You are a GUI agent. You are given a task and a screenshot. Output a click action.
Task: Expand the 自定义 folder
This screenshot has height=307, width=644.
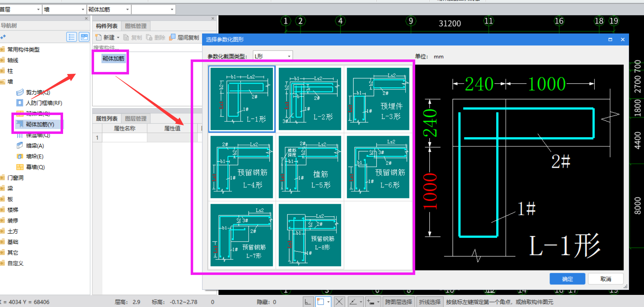coord(3,263)
